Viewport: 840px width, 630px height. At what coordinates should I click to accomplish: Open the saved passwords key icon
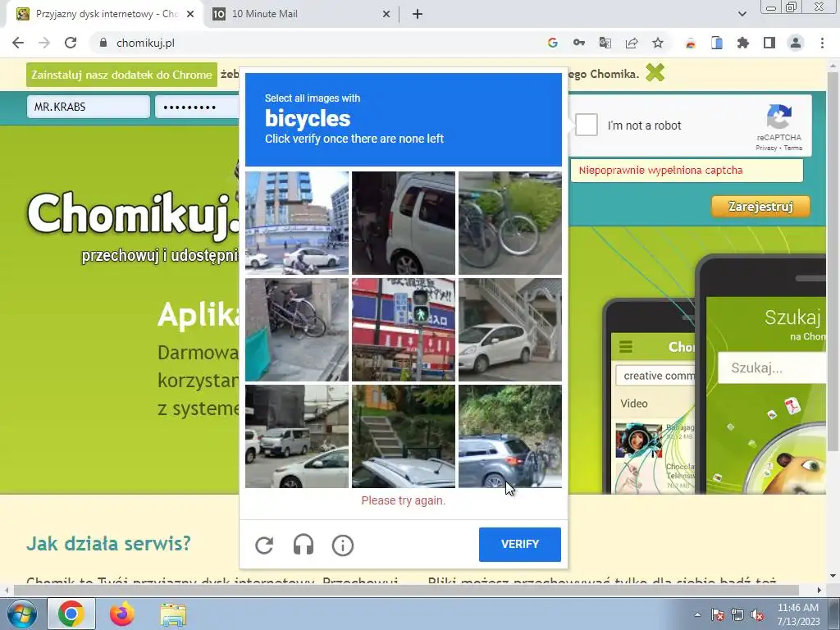(578, 43)
